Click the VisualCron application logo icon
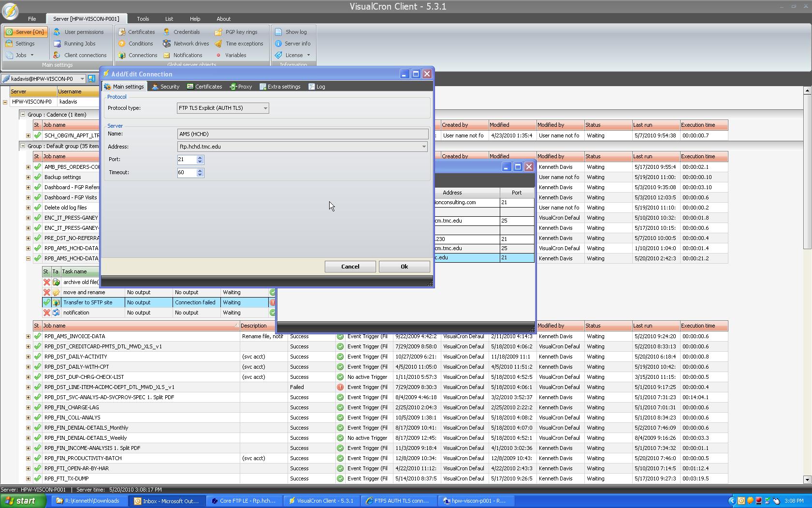This screenshot has width=812, height=508. coord(10,11)
